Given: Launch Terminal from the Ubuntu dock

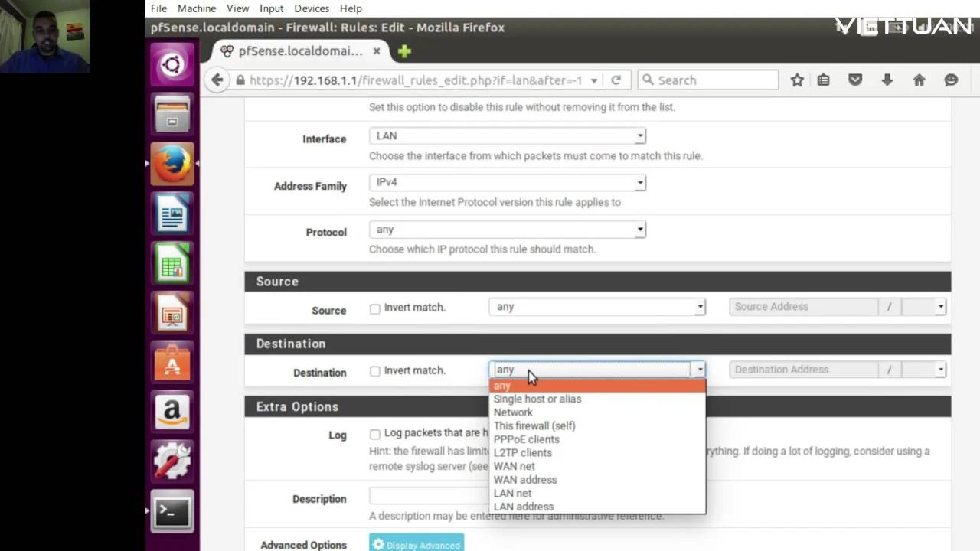Looking at the screenshot, I should (x=172, y=512).
